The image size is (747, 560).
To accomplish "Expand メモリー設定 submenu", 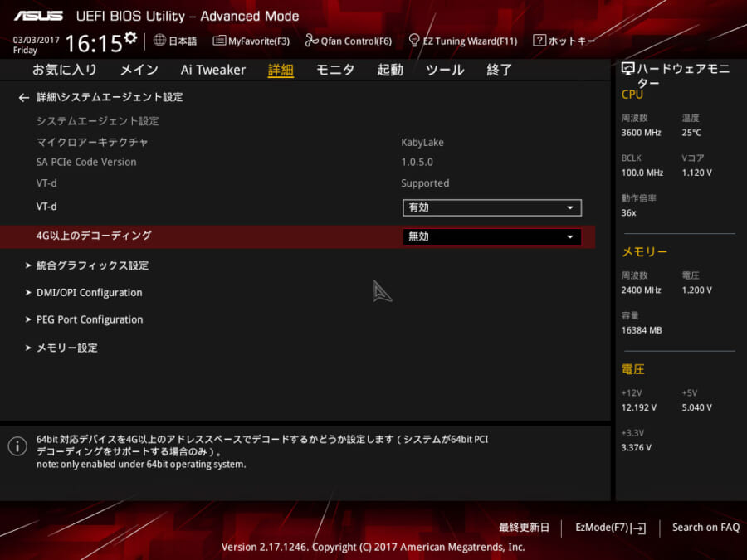I will tap(66, 348).
